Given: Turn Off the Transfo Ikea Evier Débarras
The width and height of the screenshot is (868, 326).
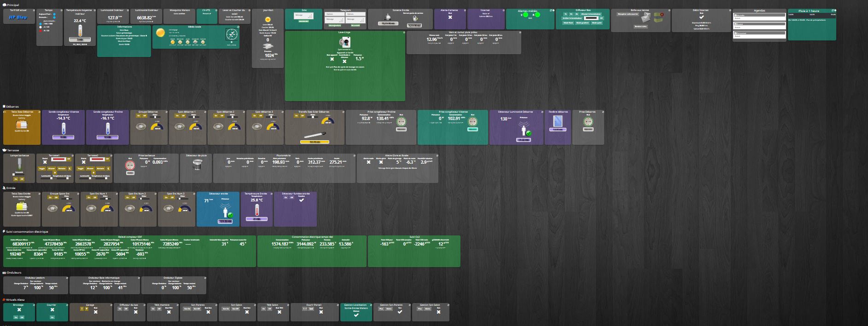Looking at the screenshot, I should (302, 115).
